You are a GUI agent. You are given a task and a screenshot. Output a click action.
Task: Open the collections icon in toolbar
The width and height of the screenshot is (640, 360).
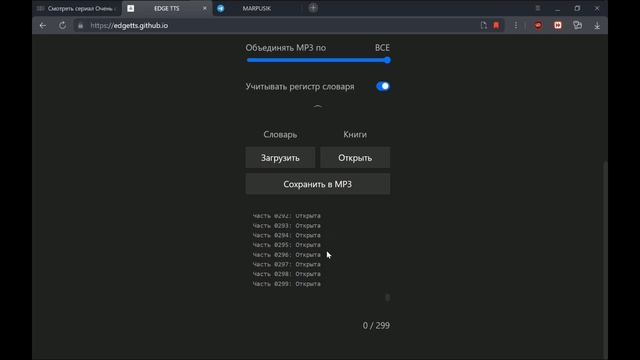(x=578, y=25)
